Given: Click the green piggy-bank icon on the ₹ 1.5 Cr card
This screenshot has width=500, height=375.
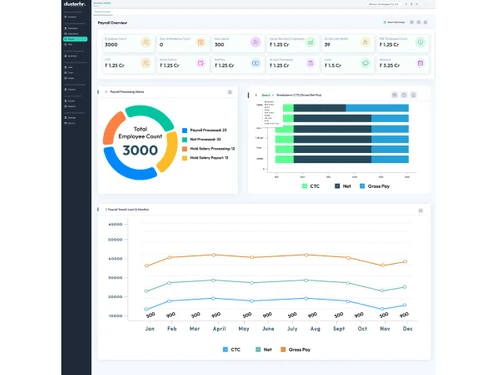Looking at the screenshot, I should 365,63.
